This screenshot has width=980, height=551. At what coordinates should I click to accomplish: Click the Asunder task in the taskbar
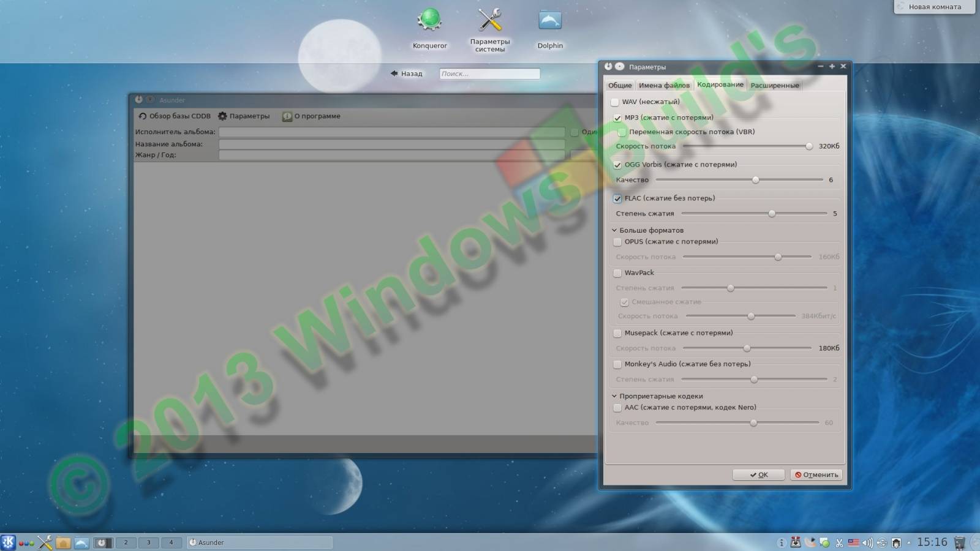259,542
